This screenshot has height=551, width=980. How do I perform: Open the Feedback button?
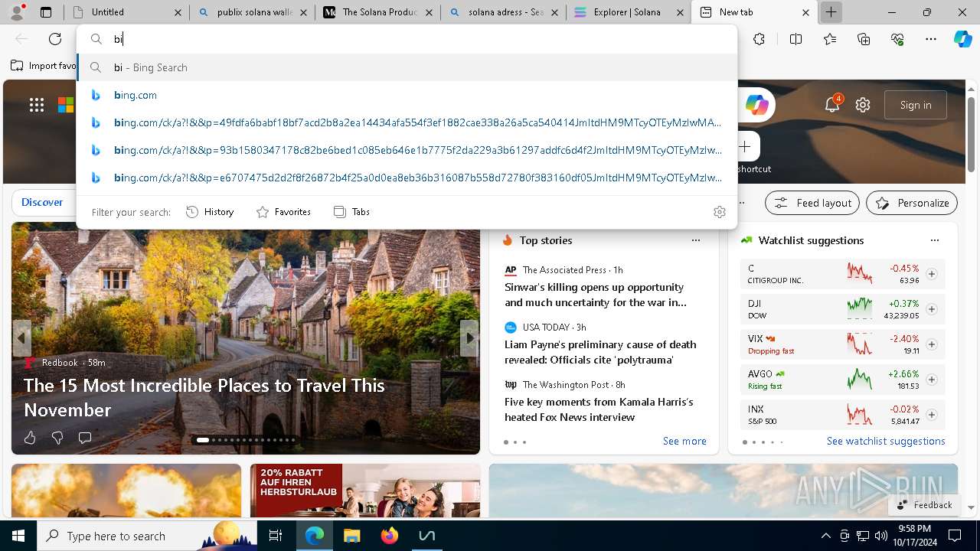(923, 505)
